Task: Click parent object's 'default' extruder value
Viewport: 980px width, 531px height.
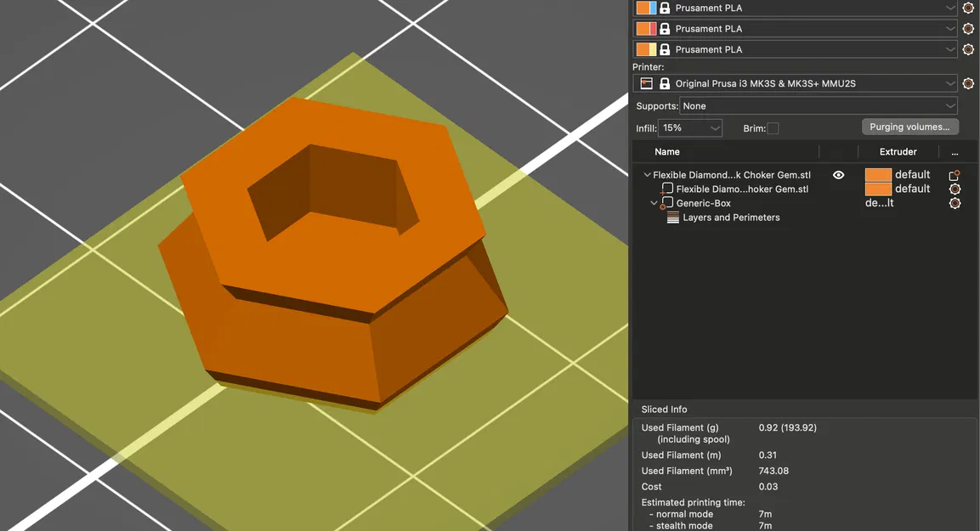Action: coord(913,174)
